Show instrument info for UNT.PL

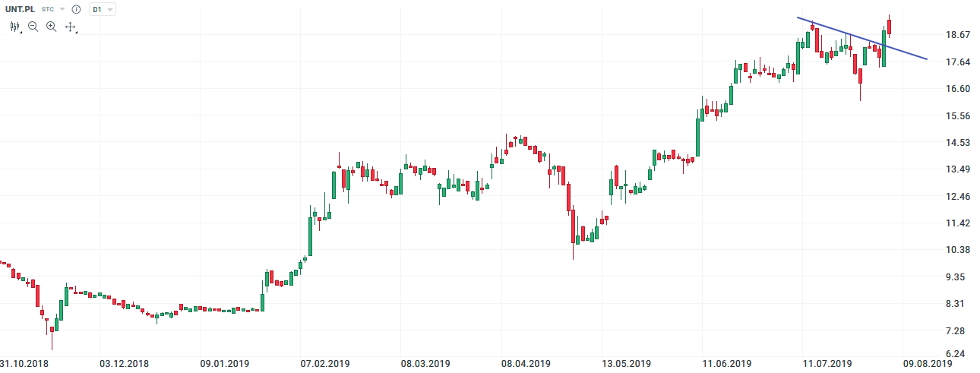point(76,10)
